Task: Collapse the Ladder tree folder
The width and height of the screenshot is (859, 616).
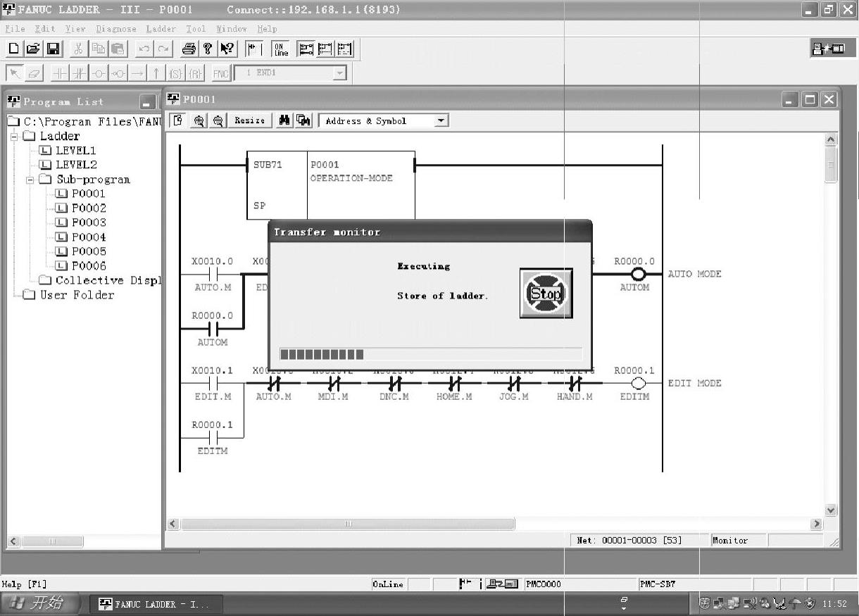Action: [x=13, y=136]
